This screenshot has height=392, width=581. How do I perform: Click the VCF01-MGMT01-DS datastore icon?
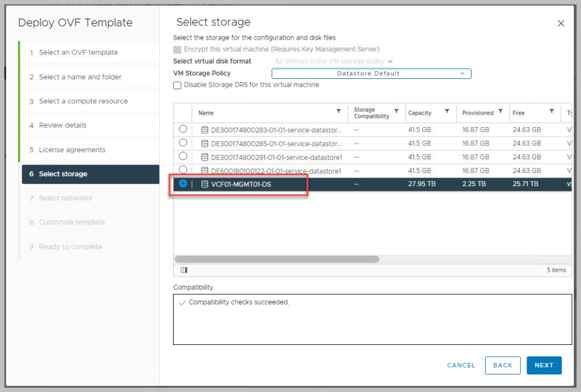coord(205,184)
